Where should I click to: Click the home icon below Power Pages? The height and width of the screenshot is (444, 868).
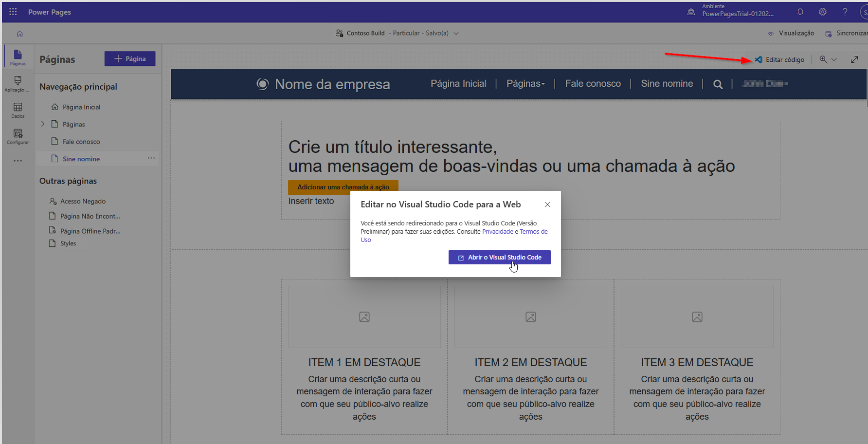[20, 34]
